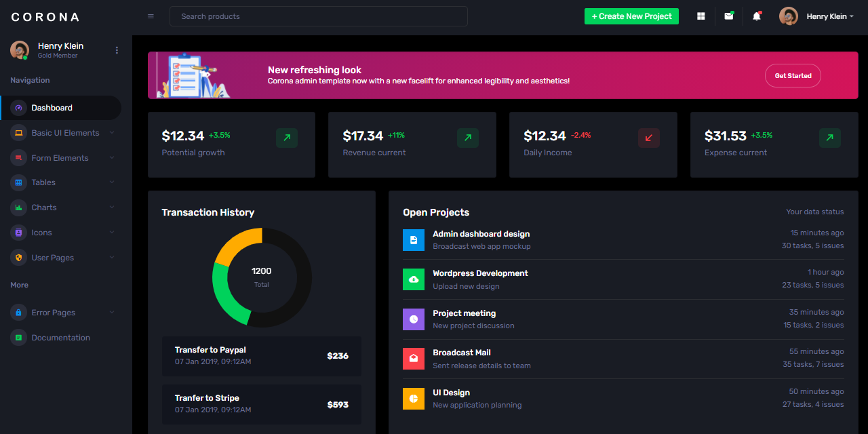Click the CORONA logo
Screen dimensions: 868x434
pyautogui.click(x=45, y=17)
